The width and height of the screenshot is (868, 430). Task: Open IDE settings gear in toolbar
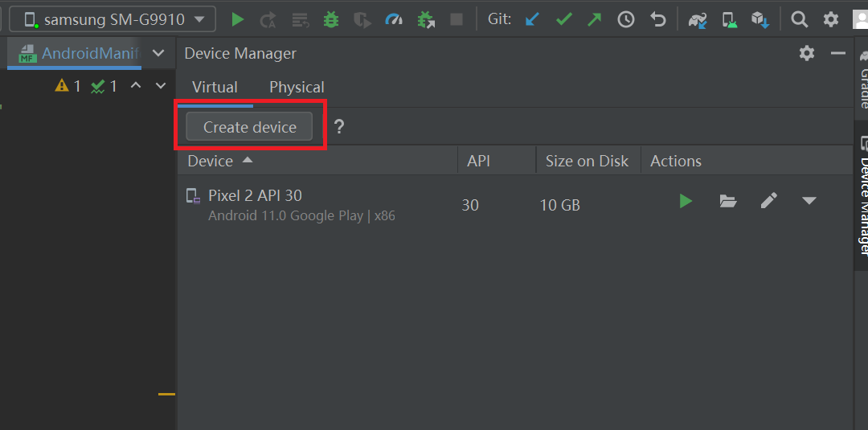coord(831,20)
